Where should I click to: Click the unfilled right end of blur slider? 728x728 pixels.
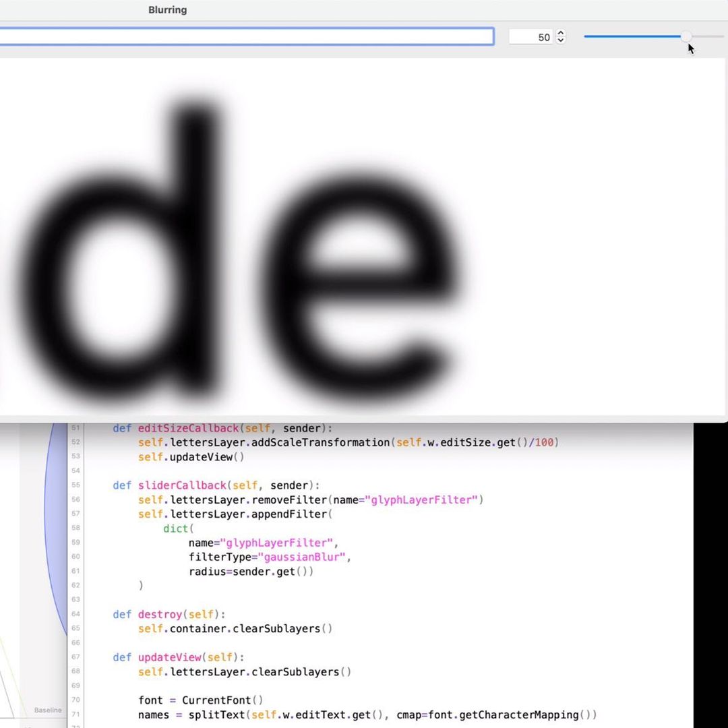pyautogui.click(x=708, y=36)
